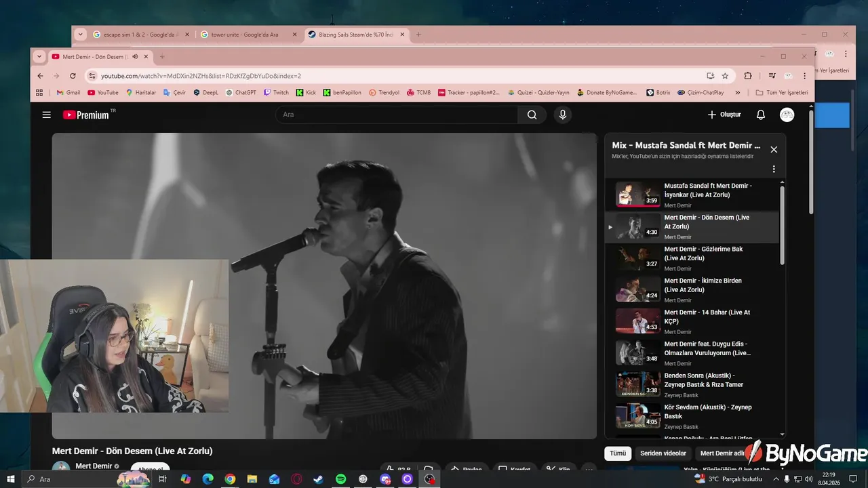Open Microsoft Edge from taskbar
This screenshot has width=868, height=488.
208,479
